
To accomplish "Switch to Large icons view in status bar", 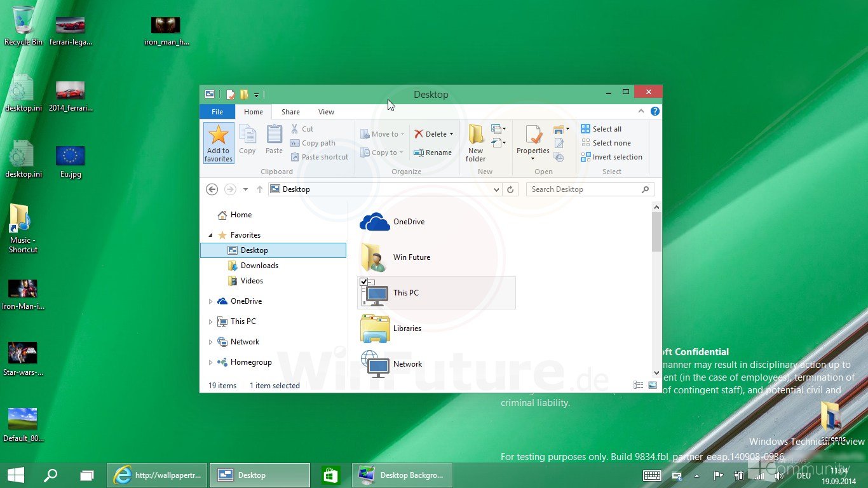I will [x=653, y=386].
